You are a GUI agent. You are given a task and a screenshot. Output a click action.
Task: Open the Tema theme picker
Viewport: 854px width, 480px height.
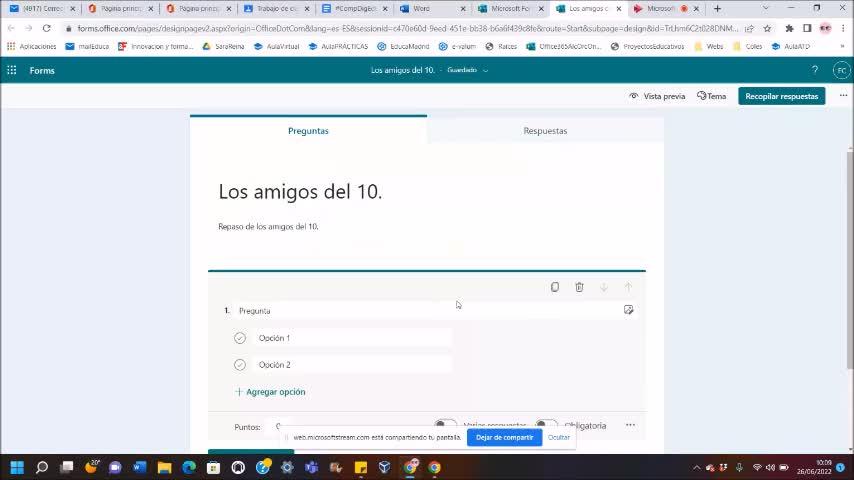(711, 96)
